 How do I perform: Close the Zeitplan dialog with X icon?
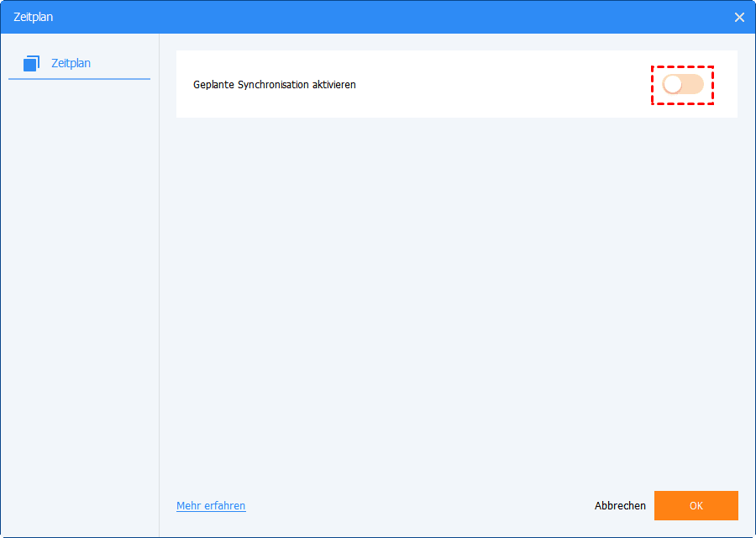pos(739,17)
